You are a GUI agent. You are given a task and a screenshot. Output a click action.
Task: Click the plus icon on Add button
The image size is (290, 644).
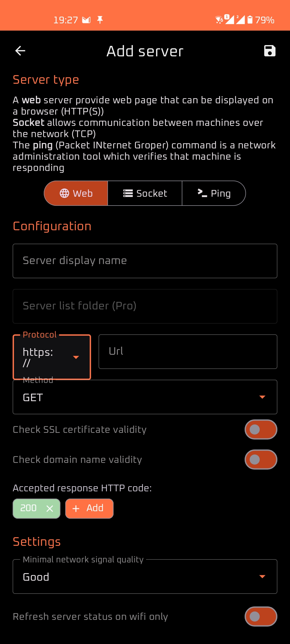pos(76,508)
